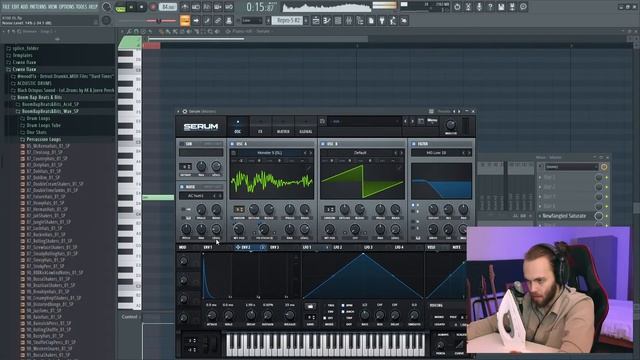Toggle auto-scroll arrow icon
Screen dimensions: 640x360
[196, 20]
